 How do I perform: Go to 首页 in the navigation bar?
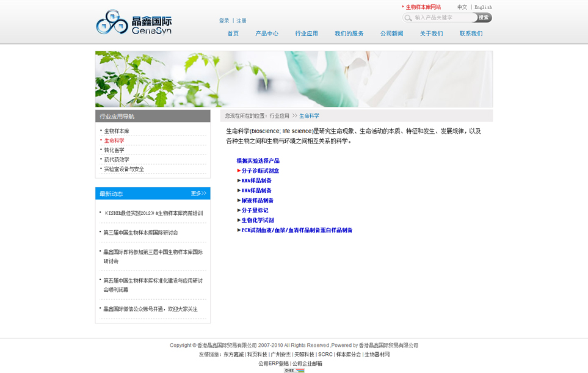coord(233,34)
